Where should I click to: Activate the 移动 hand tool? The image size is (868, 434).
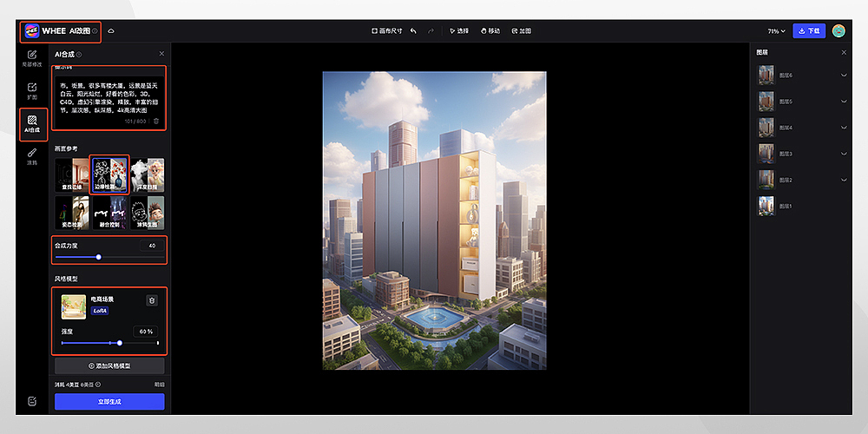[490, 31]
